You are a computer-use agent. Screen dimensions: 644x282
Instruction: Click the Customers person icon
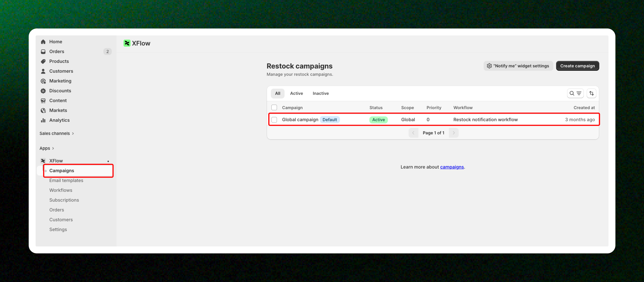[x=43, y=71]
